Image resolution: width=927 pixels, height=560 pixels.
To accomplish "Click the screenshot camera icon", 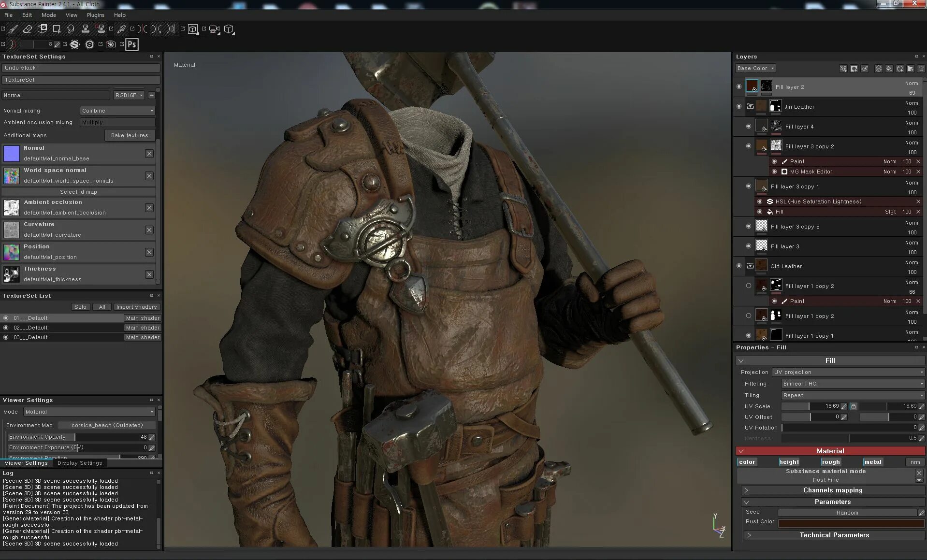I will 111,44.
